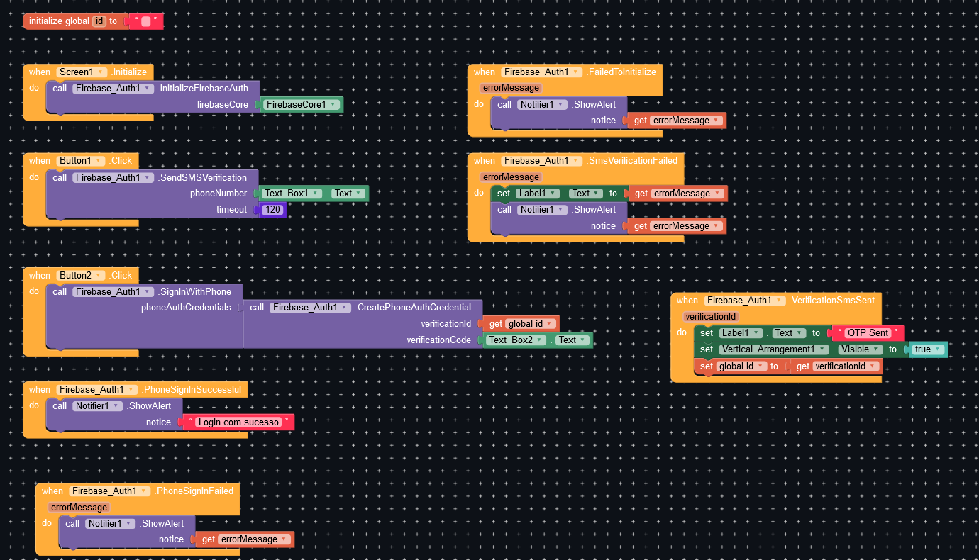Select the .CreatePhoneAuthCredential block label
The image size is (979, 560).
(414, 308)
